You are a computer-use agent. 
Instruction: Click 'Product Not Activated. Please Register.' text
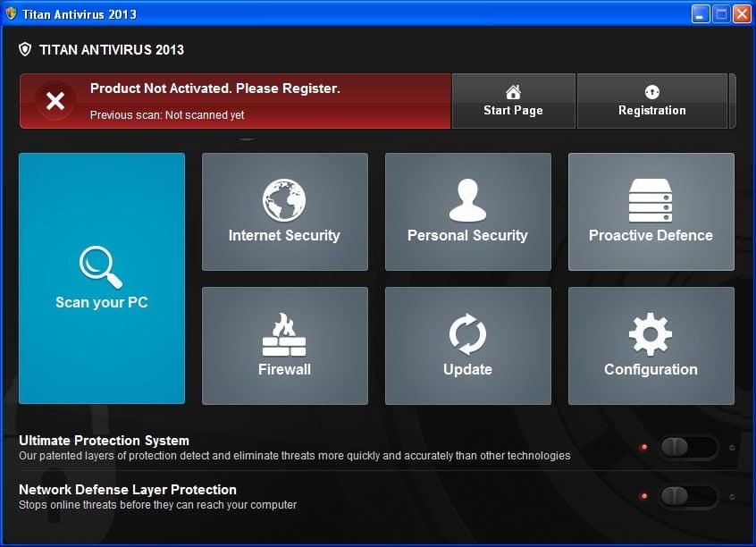(215, 88)
